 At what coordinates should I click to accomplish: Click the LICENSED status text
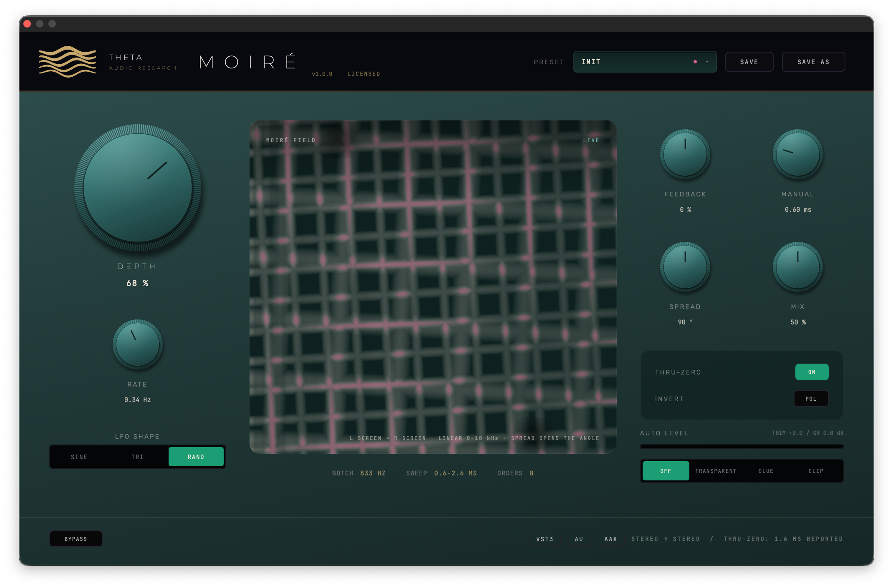[x=364, y=74]
